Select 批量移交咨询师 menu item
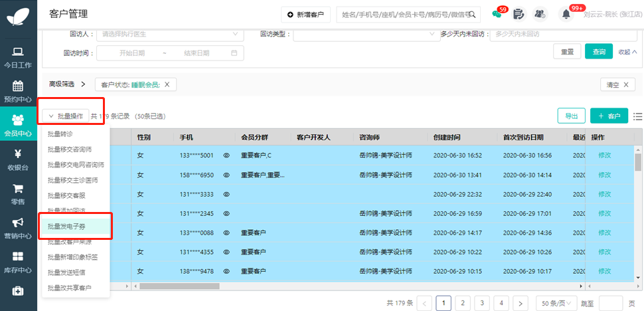This screenshot has width=644, height=311. tap(76, 149)
